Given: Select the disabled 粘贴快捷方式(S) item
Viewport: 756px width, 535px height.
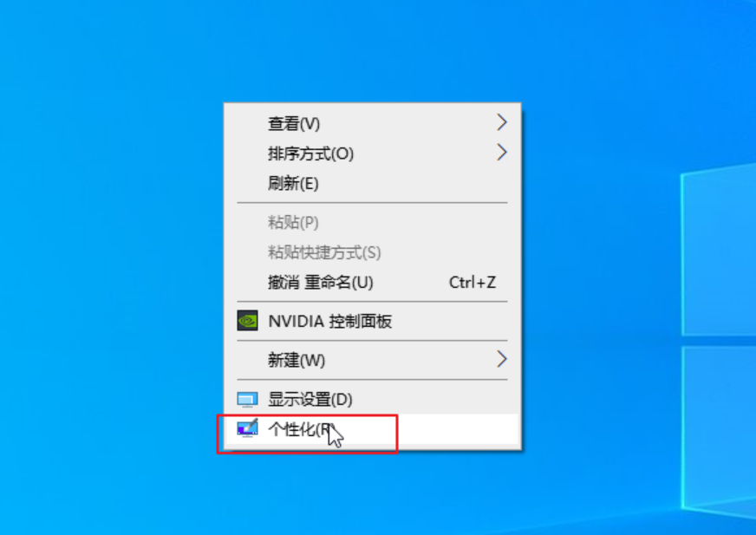Looking at the screenshot, I should pos(372,252).
